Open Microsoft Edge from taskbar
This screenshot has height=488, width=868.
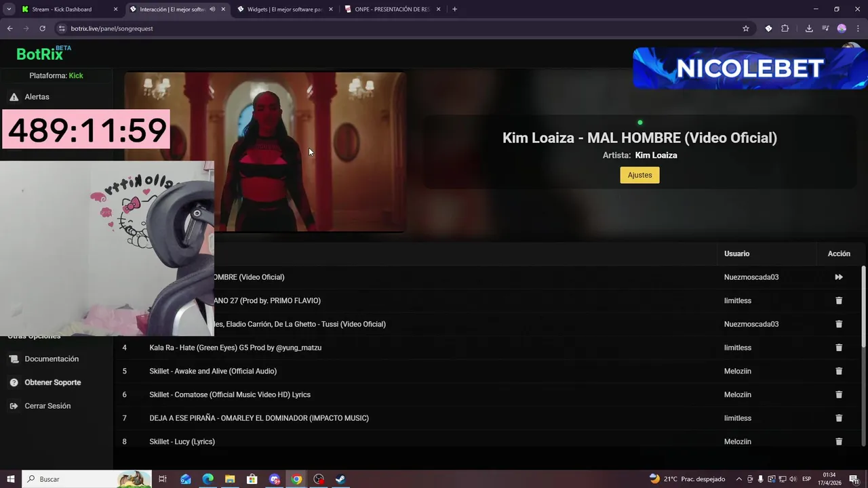click(208, 479)
